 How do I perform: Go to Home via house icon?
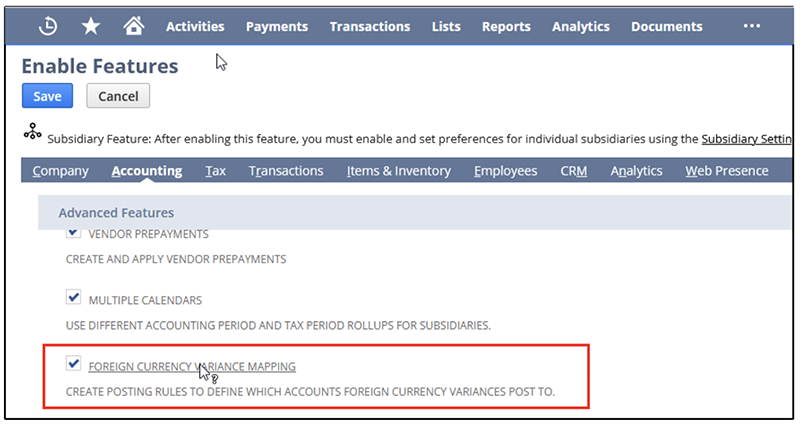point(133,26)
